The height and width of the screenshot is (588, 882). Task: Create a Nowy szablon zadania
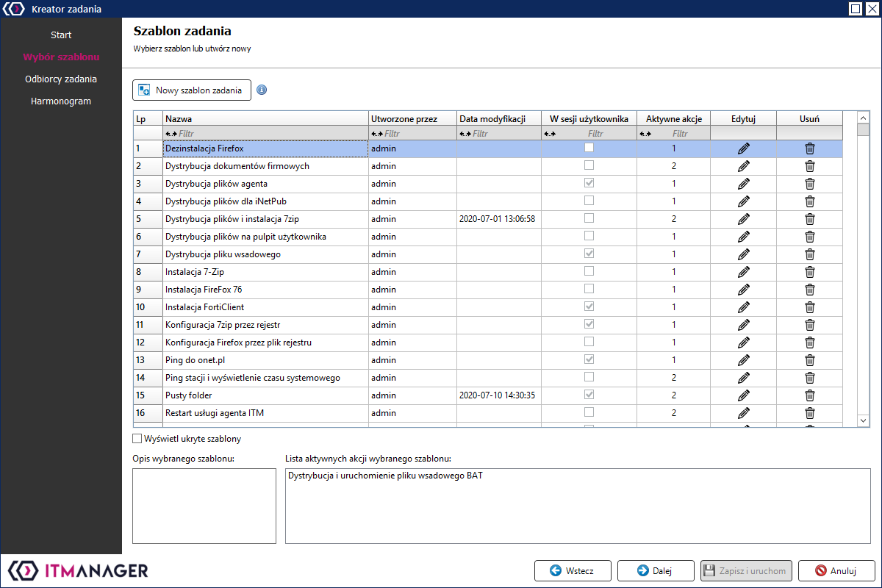pos(192,90)
